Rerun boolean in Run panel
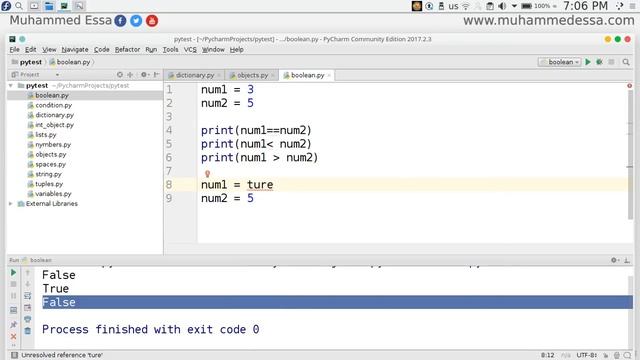Image resolution: width=640 pixels, height=360 pixels. click(x=13, y=272)
